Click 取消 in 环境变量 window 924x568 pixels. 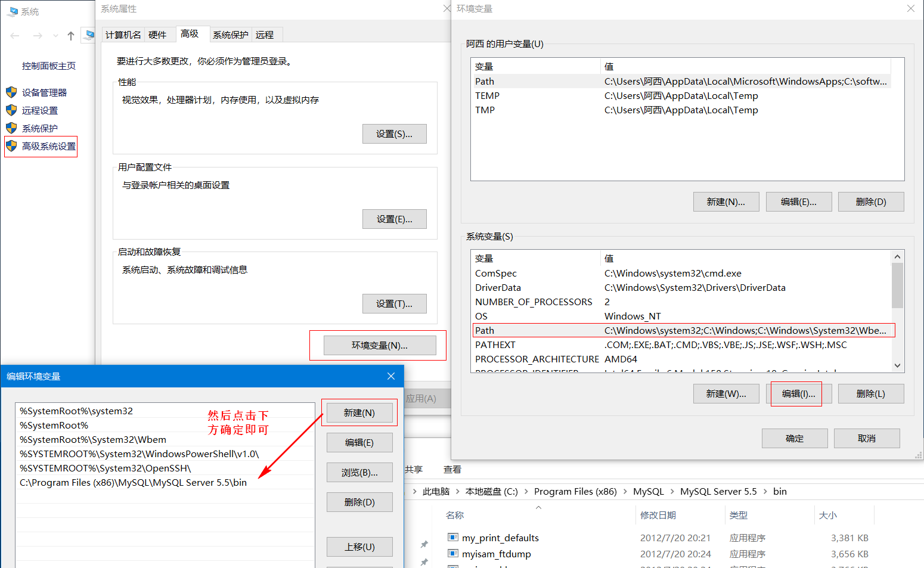click(867, 439)
